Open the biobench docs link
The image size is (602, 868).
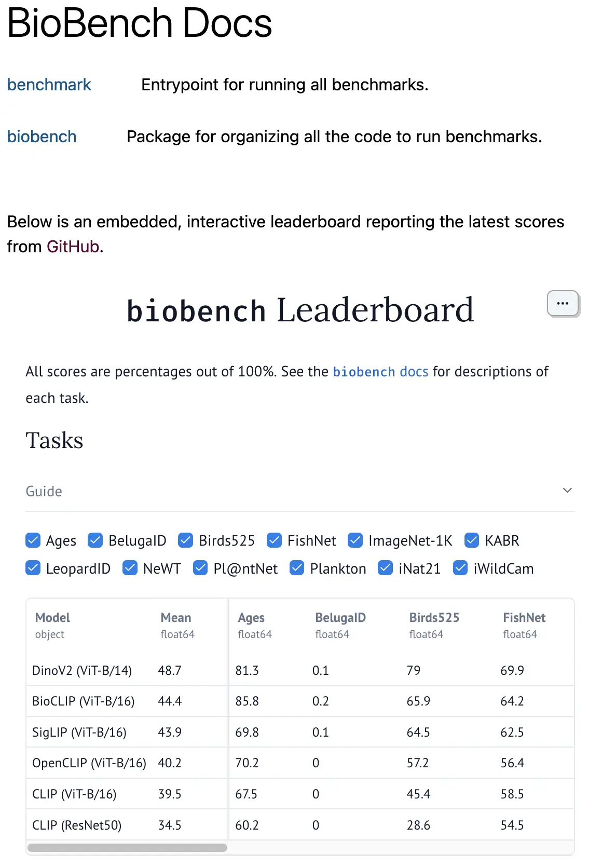380,372
